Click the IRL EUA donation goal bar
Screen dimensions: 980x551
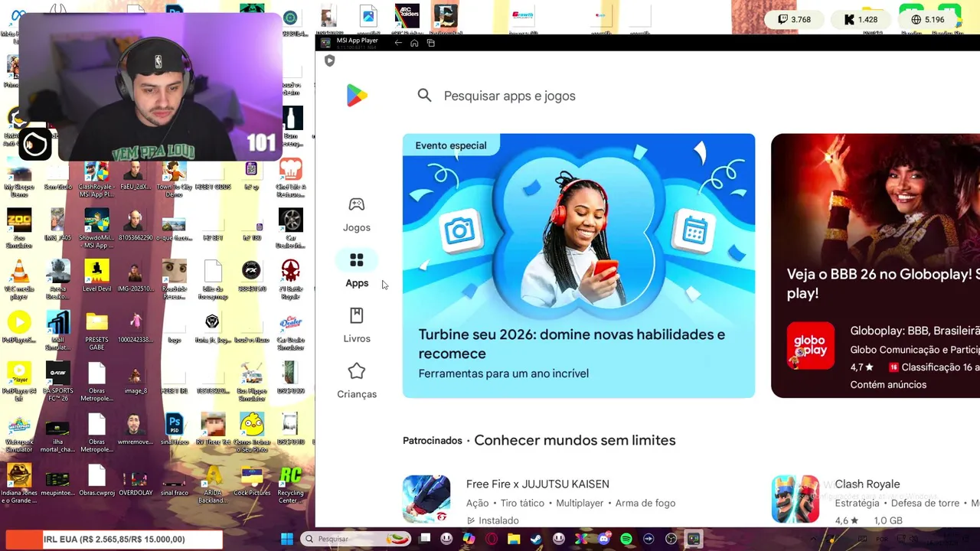(113, 540)
